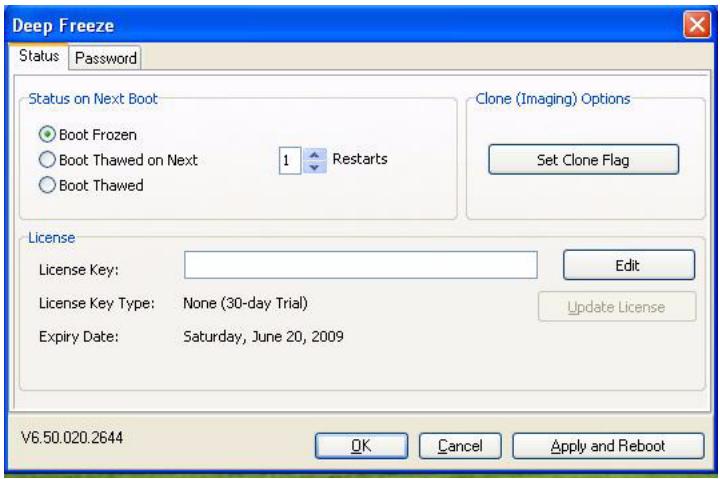The width and height of the screenshot is (720, 479).
Task: Click the Clone (Imaging) Options heading
Action: 552,99
